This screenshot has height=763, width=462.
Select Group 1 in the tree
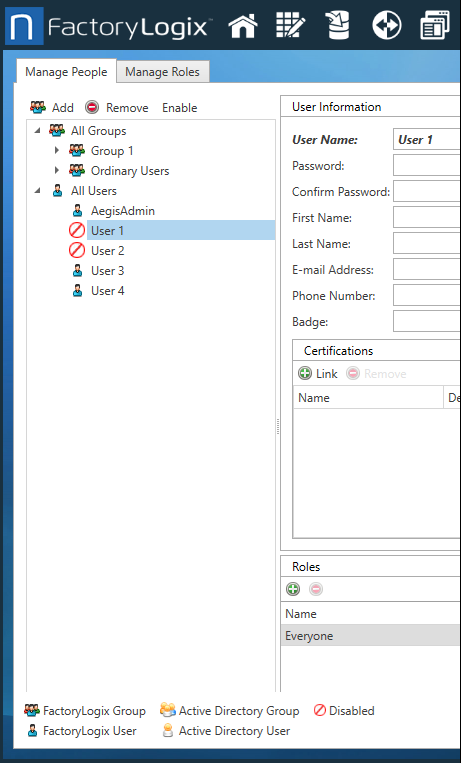point(112,150)
